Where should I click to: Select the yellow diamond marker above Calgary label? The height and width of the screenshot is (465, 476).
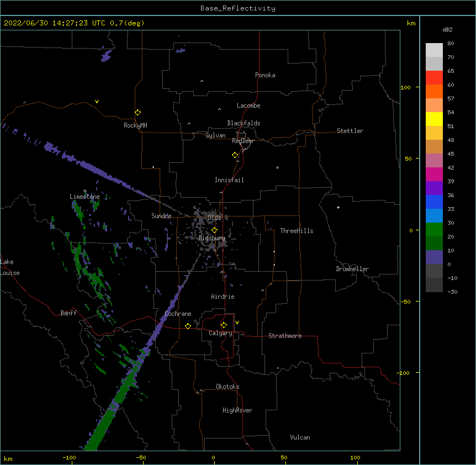[x=224, y=325]
